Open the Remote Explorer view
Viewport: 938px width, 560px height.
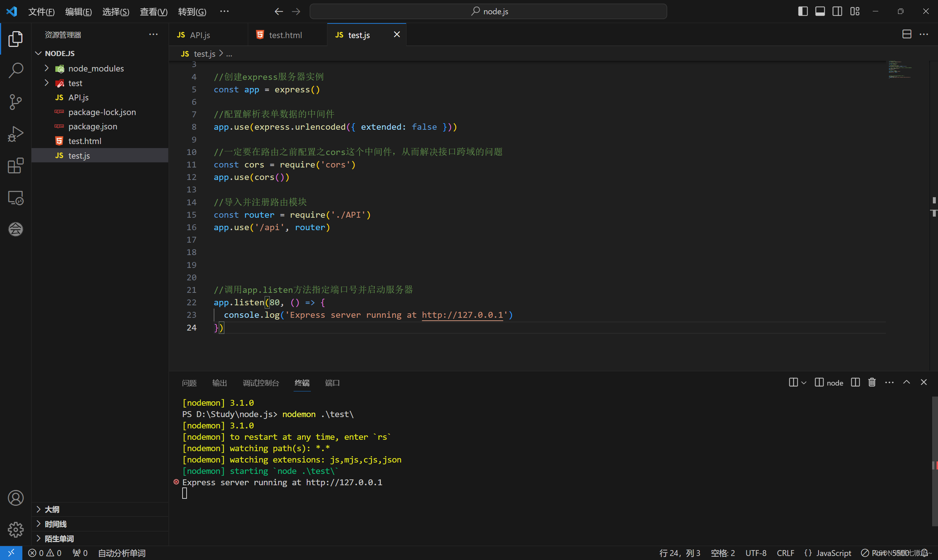(x=15, y=198)
